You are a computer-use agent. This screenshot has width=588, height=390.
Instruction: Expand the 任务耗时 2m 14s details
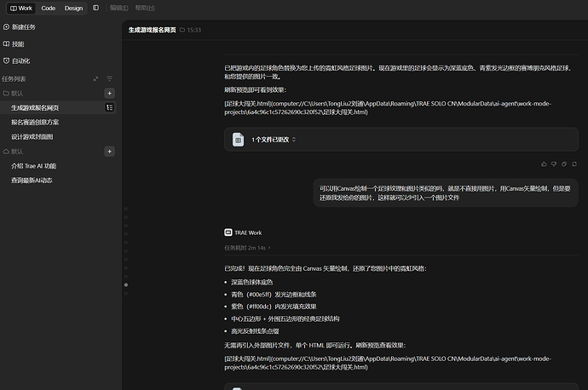click(247, 248)
